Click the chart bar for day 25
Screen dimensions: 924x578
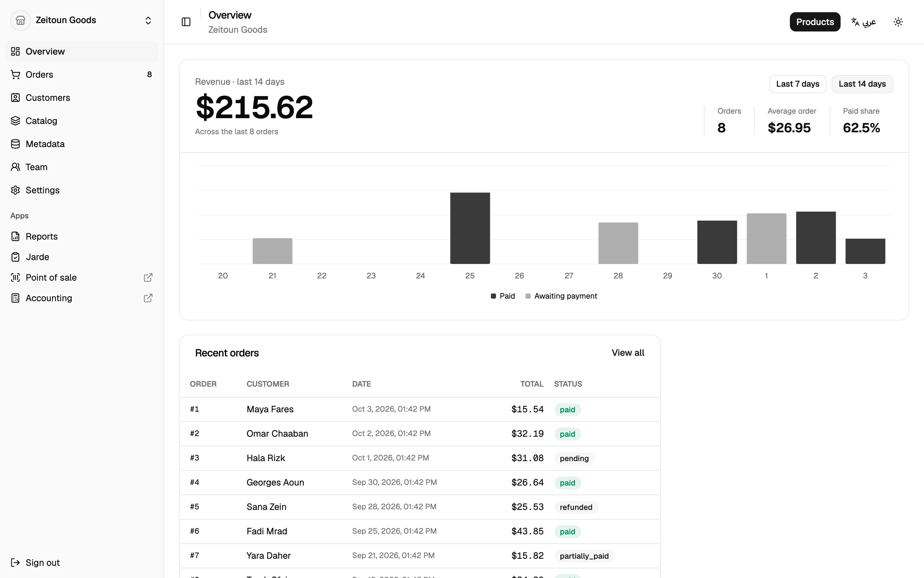pyautogui.click(x=470, y=228)
